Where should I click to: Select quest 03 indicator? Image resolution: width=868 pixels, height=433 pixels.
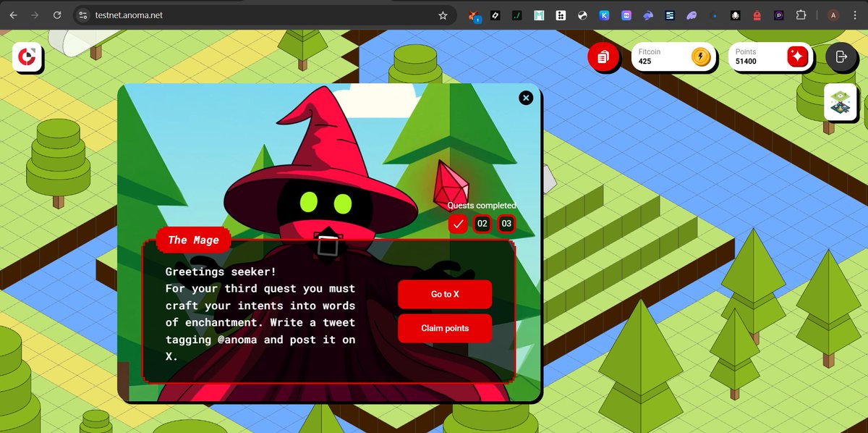[x=506, y=224]
